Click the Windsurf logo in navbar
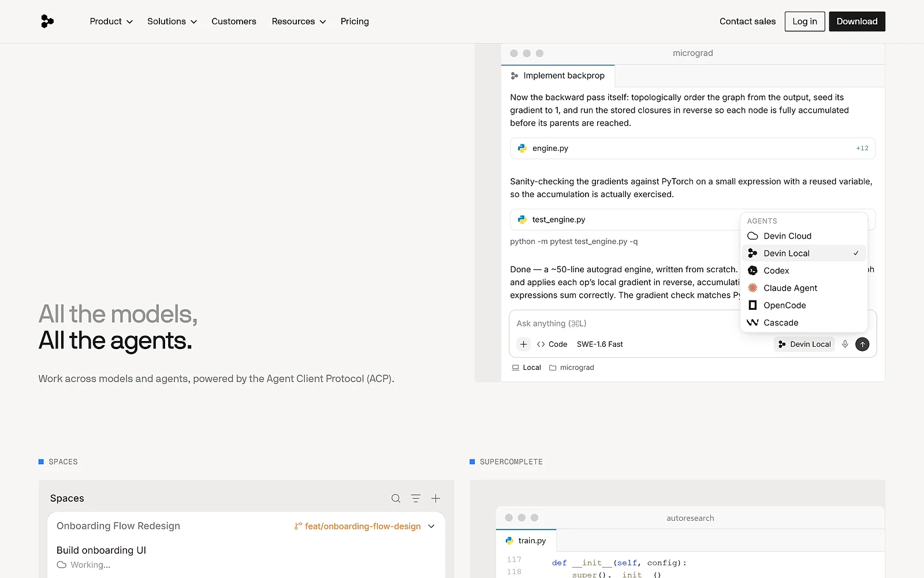Image resolution: width=924 pixels, height=578 pixels. point(47,21)
